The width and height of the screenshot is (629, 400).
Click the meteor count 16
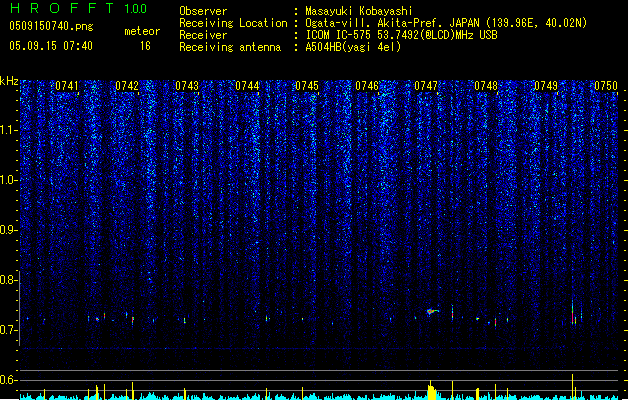[x=145, y=46]
